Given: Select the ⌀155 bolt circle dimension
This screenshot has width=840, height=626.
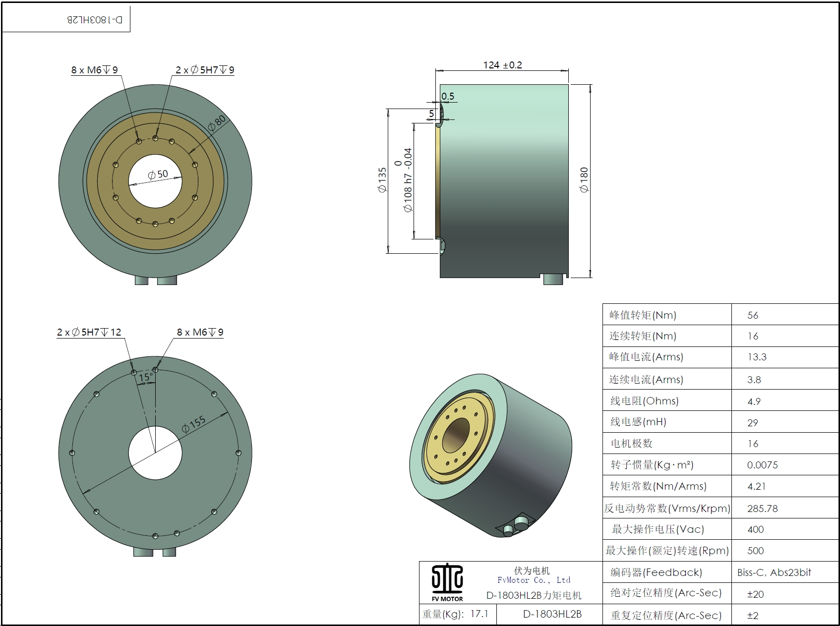Looking at the screenshot, I should coord(193,425).
